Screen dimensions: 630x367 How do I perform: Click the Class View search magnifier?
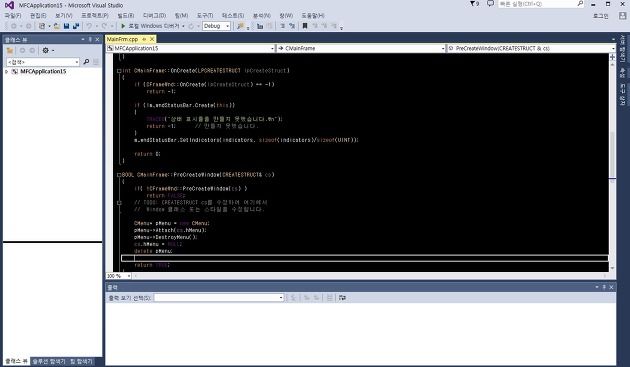(x=86, y=62)
